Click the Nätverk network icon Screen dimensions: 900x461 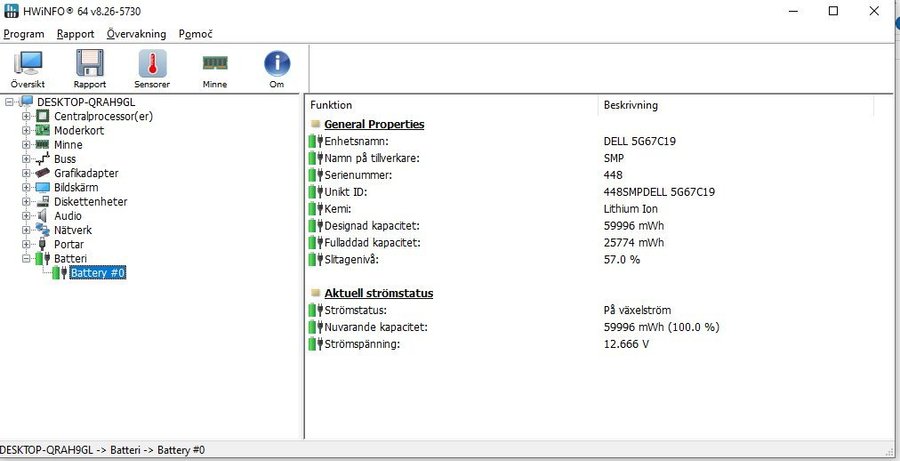pos(42,230)
